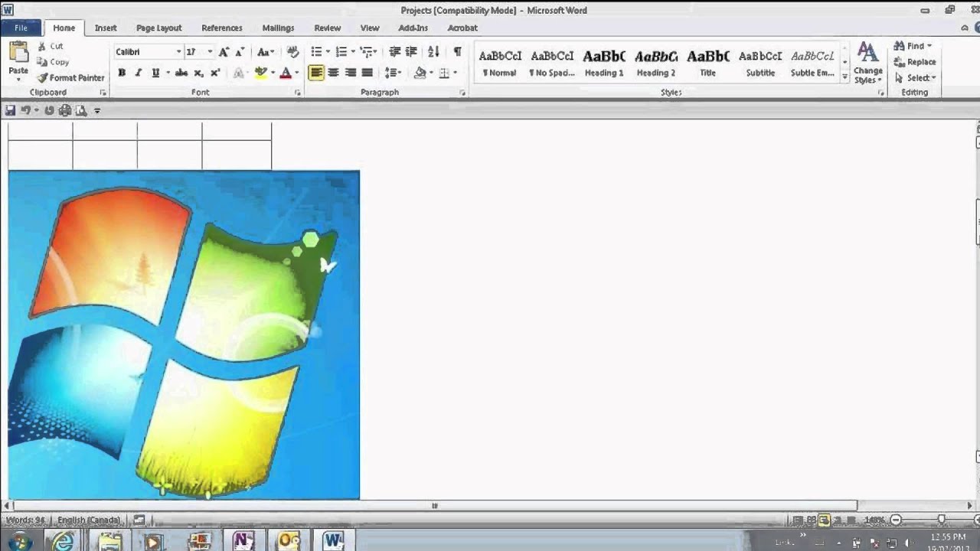Click the Sort button
This screenshot has height=551, width=980.
pos(433,52)
